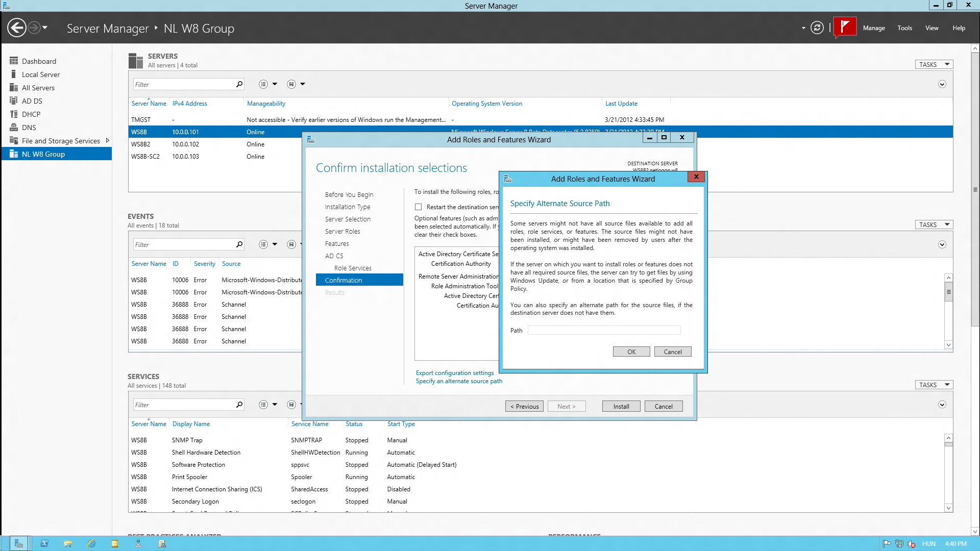Click Export configuration settings link
Viewport: 980px width, 551px height.
[x=455, y=373]
